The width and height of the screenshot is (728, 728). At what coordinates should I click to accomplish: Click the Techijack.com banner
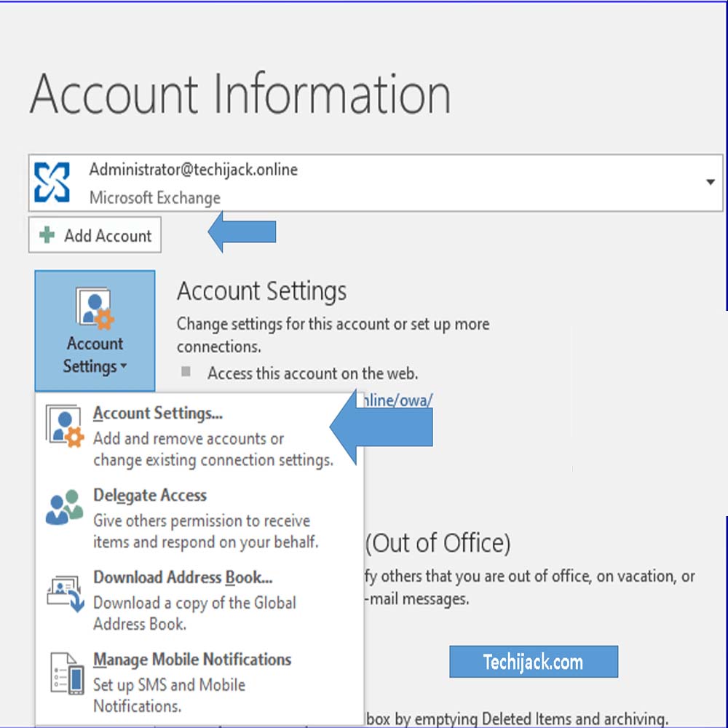[534, 662]
